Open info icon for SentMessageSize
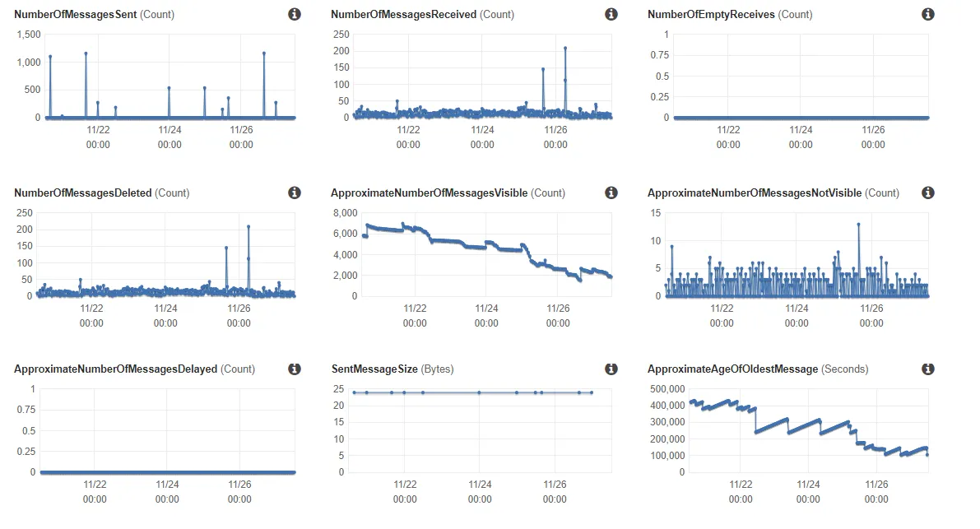The image size is (980, 529). point(611,369)
